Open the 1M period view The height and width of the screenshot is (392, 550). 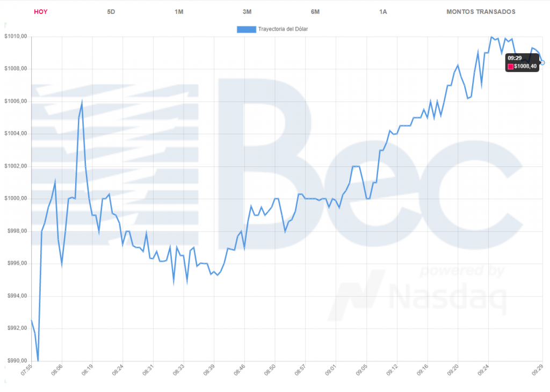(179, 12)
